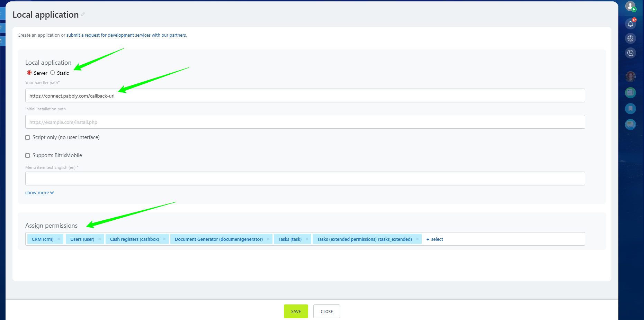Screen dimensions: 644x320
Task: Remove the Tasks (task) permission tag
Action: point(307,239)
